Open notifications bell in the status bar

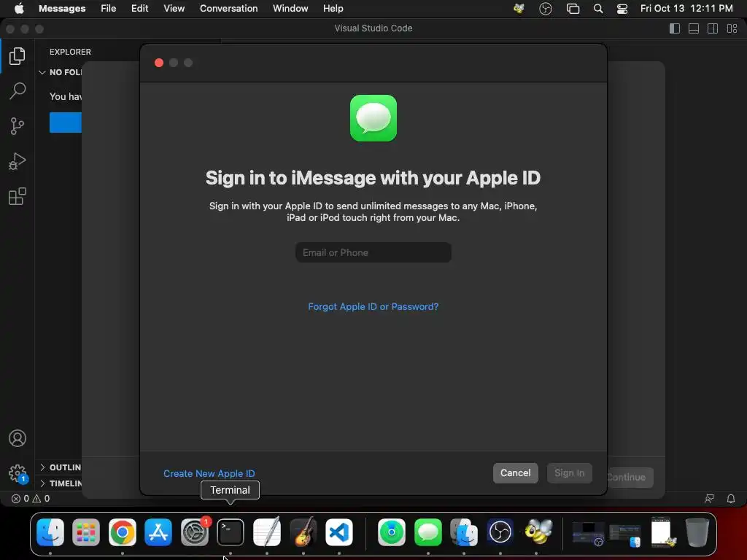(x=731, y=499)
